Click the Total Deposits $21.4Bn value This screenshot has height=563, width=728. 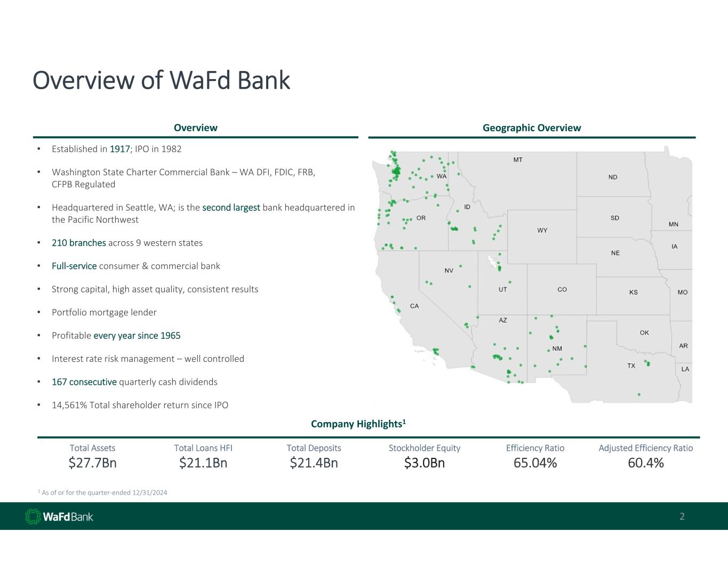[314, 463]
